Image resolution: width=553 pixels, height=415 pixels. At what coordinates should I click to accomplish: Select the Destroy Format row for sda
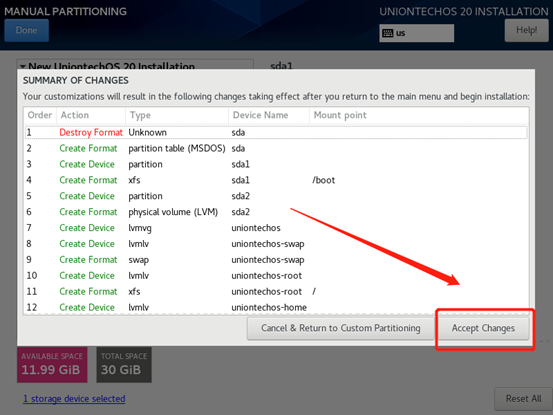(276, 133)
